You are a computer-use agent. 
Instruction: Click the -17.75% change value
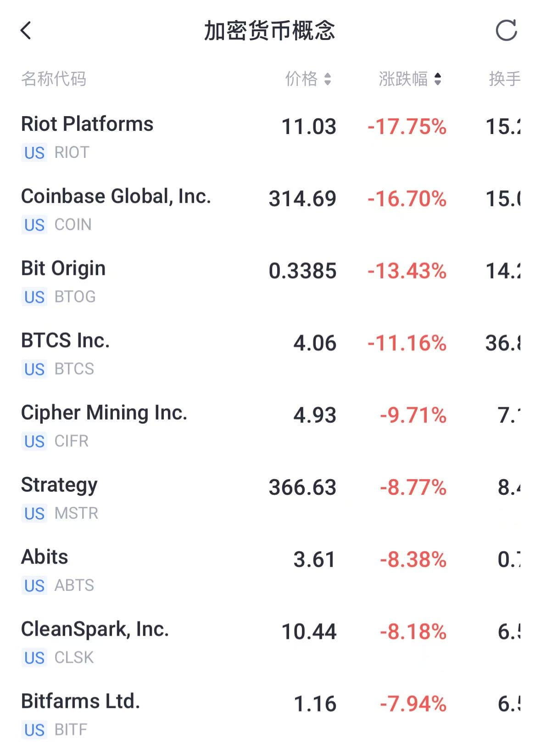(x=407, y=127)
